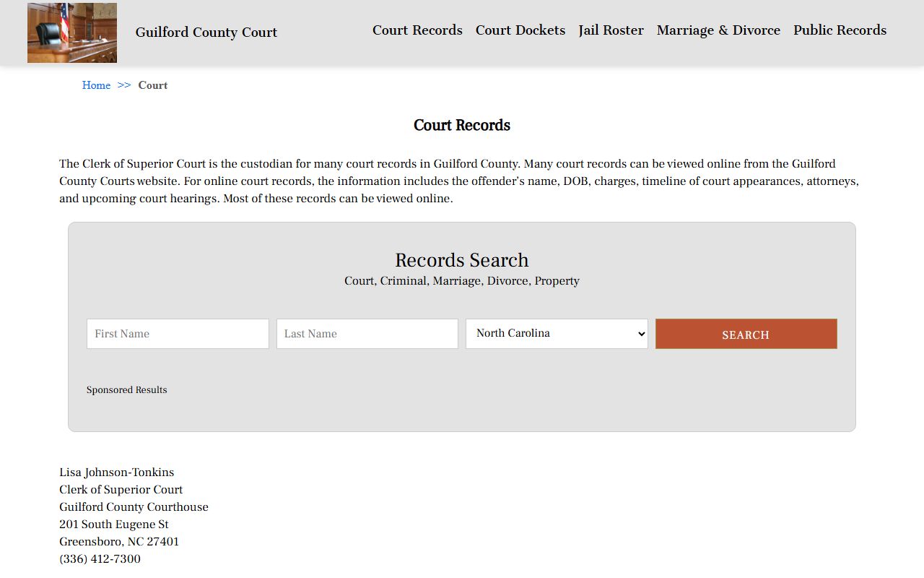Click the search categories subtitle under Records Search

462,281
